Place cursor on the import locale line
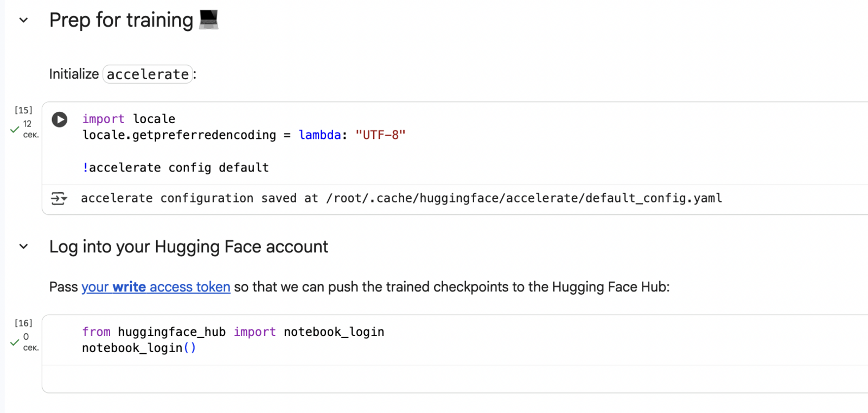The height and width of the screenshot is (413, 868). coord(129,119)
